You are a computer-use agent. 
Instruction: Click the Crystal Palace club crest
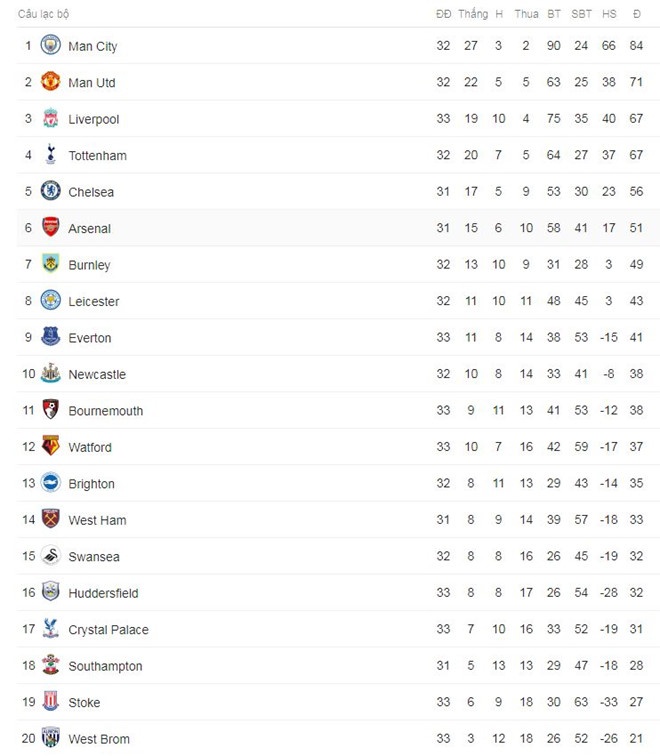point(50,630)
